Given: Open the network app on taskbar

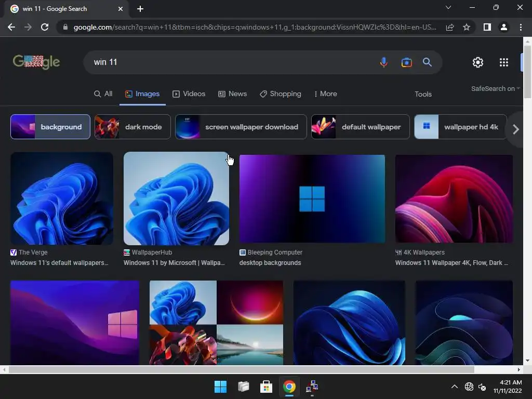Looking at the screenshot, I should [312, 387].
